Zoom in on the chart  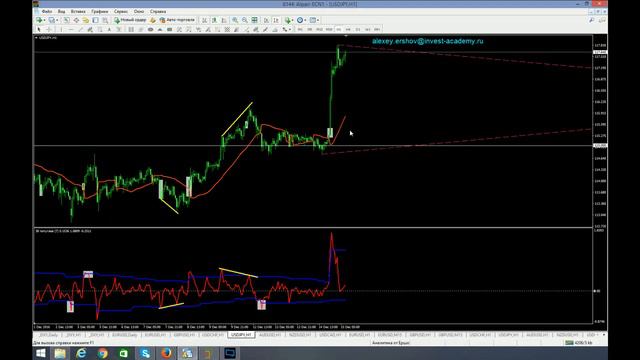click(x=235, y=20)
